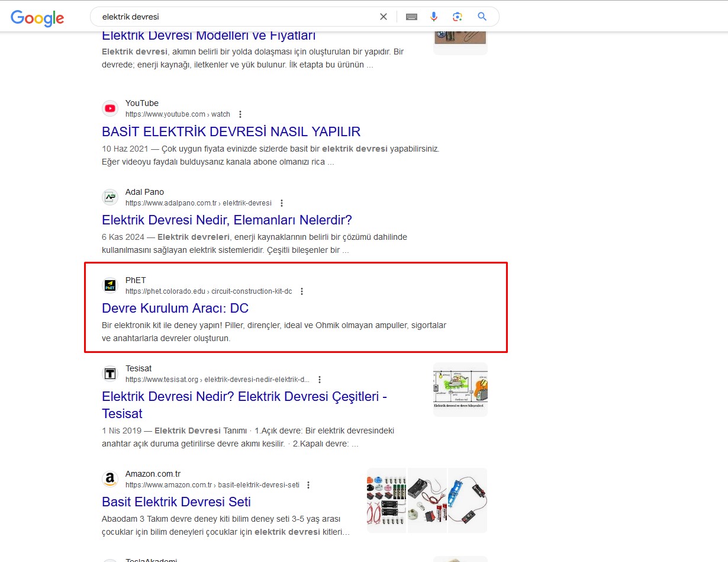Click the PhET favicon icon
This screenshot has width=728, height=562.
click(x=110, y=285)
